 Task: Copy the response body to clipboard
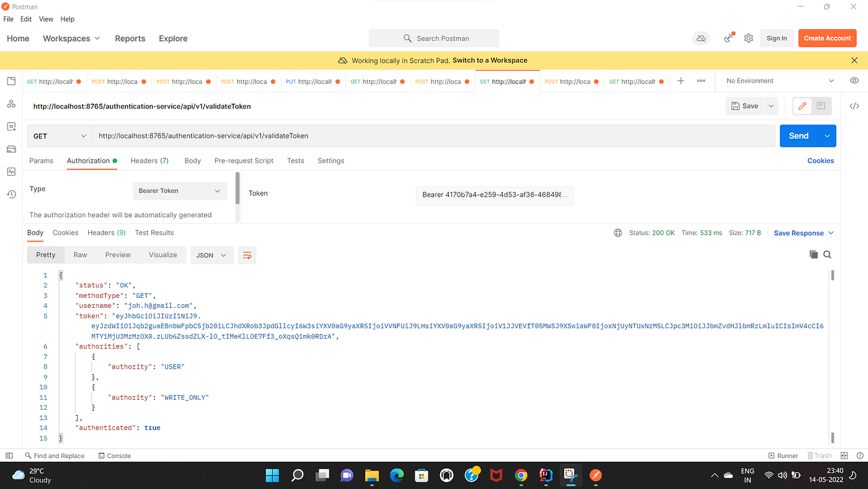pyautogui.click(x=813, y=254)
